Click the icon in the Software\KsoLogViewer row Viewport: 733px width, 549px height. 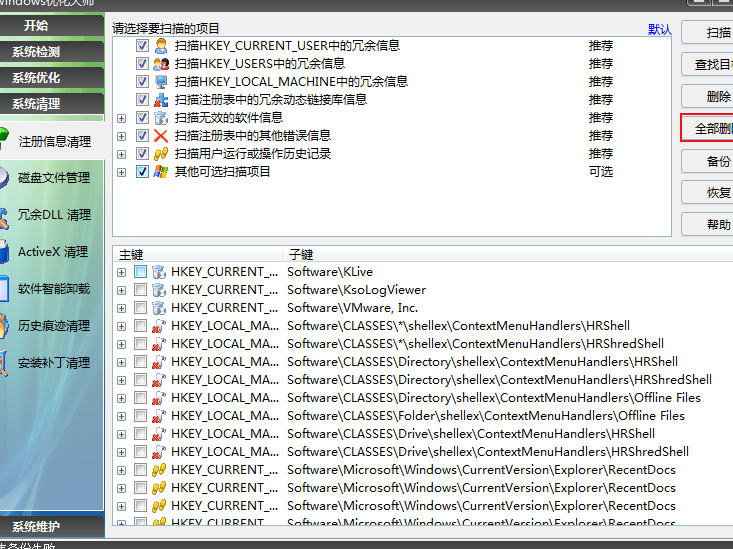click(x=159, y=290)
